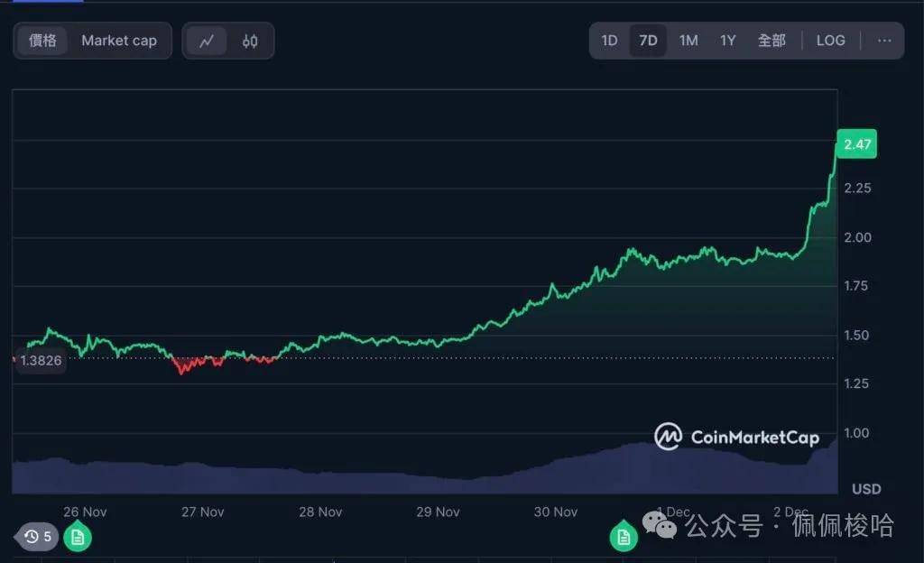The image size is (924, 563).
Task: Click the CoinMarketCap logo watermark
Action: pyautogui.click(x=737, y=438)
